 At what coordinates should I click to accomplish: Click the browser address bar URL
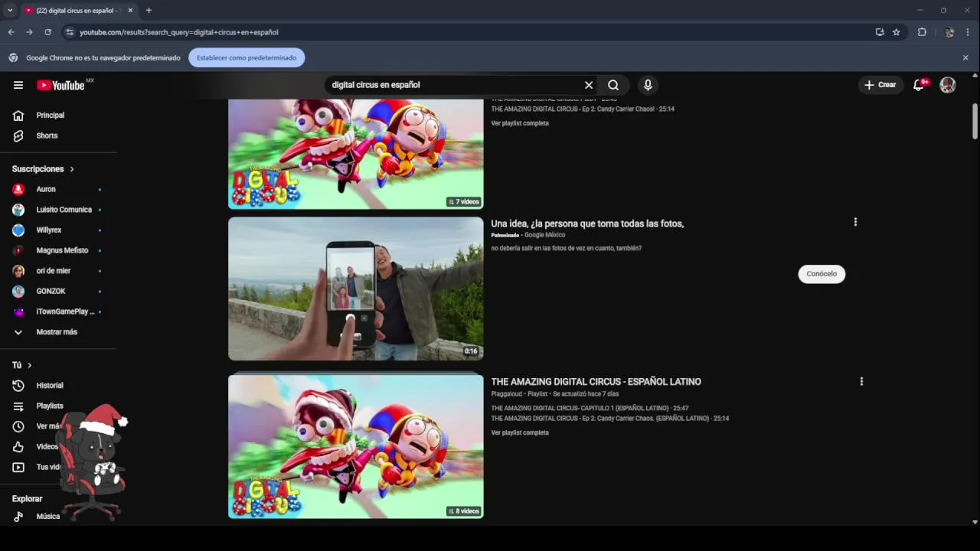[x=179, y=32]
